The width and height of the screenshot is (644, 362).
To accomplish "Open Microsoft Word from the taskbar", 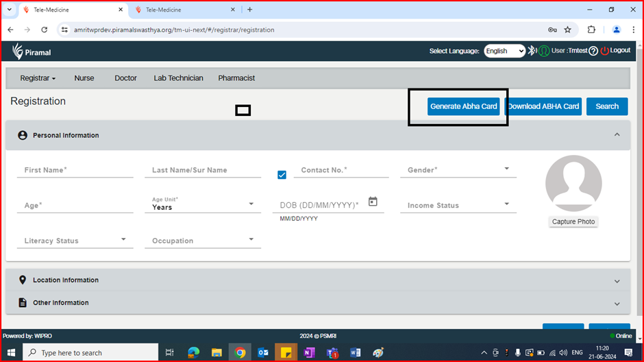I will (x=356, y=352).
